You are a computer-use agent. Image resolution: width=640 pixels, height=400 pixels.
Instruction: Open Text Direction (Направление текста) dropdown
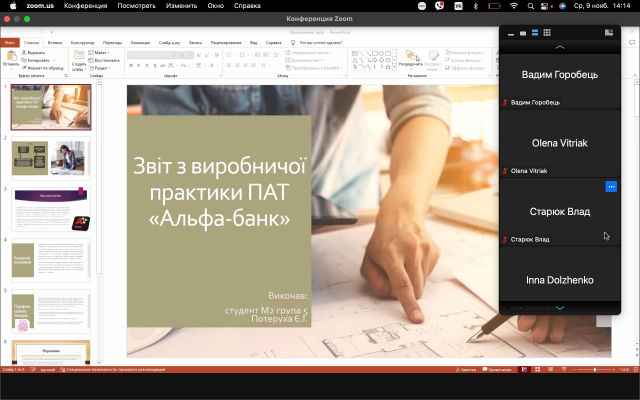point(308,53)
